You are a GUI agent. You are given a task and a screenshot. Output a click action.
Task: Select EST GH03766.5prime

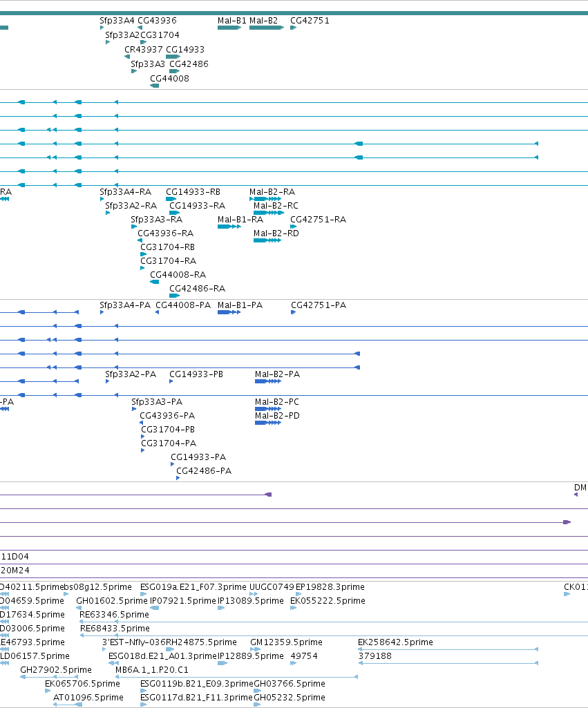(x=290, y=684)
